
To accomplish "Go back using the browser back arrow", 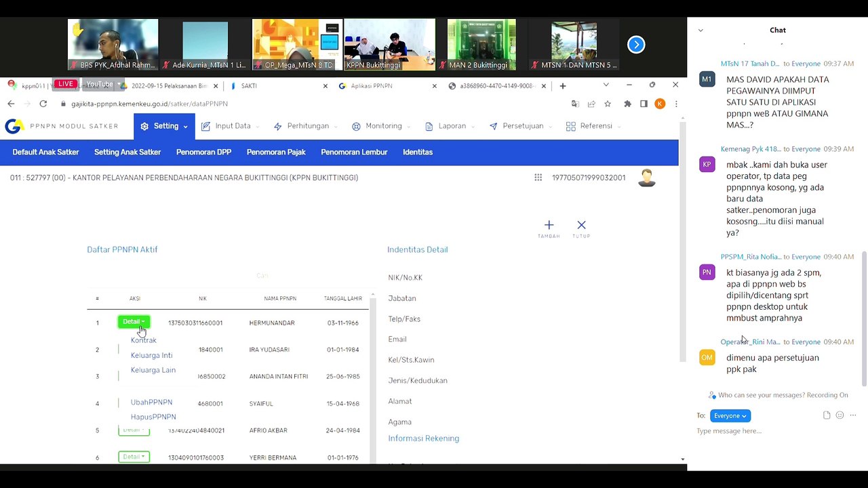I will (x=11, y=104).
